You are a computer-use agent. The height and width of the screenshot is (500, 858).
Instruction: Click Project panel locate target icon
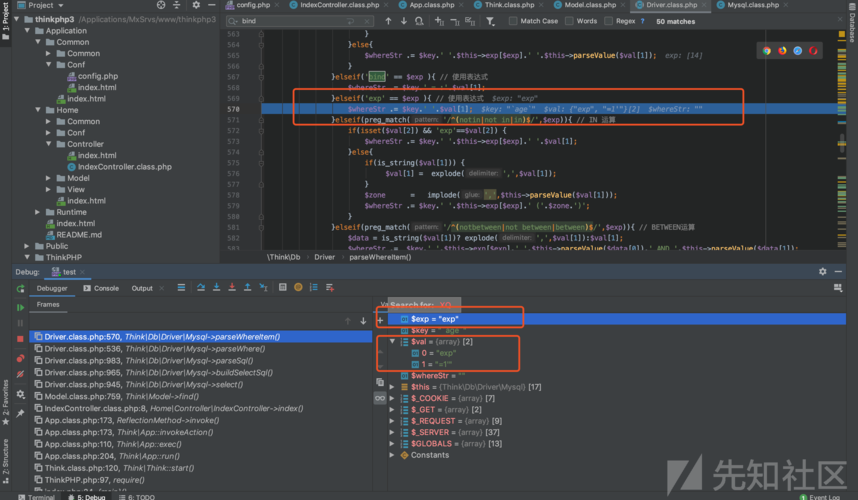click(161, 5)
